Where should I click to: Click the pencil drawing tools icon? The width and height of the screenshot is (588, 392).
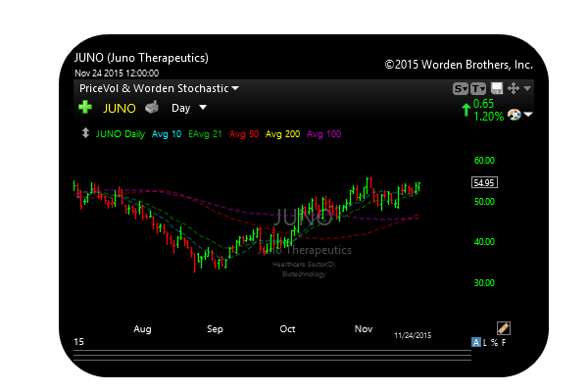[504, 328]
